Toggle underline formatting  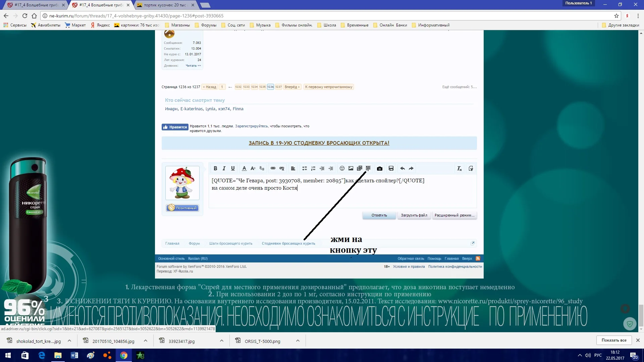tap(233, 169)
